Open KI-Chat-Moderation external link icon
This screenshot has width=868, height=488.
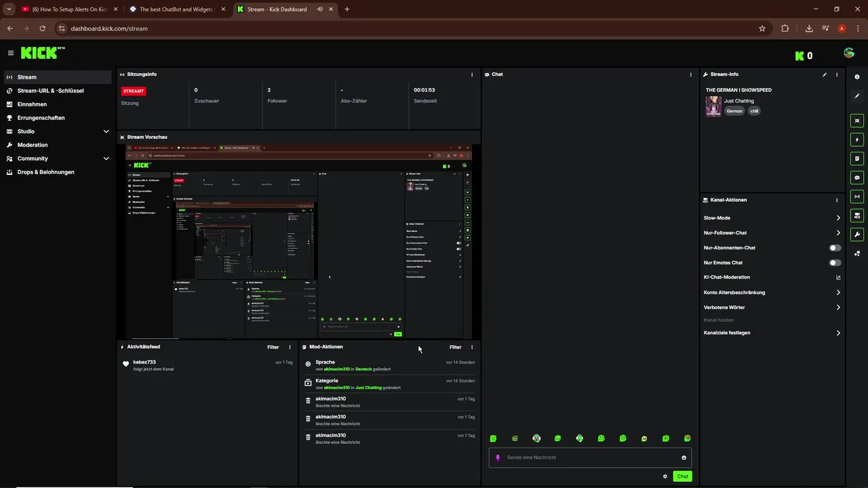pos(838,277)
